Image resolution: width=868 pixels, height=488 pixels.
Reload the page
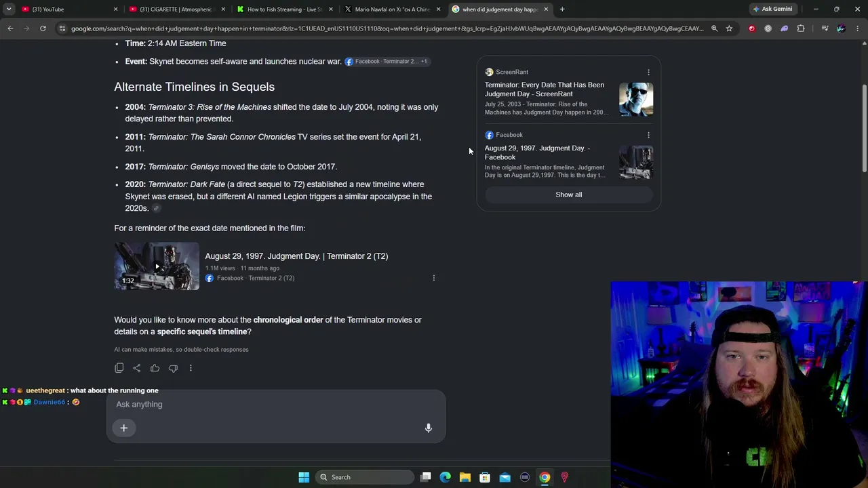43,28
